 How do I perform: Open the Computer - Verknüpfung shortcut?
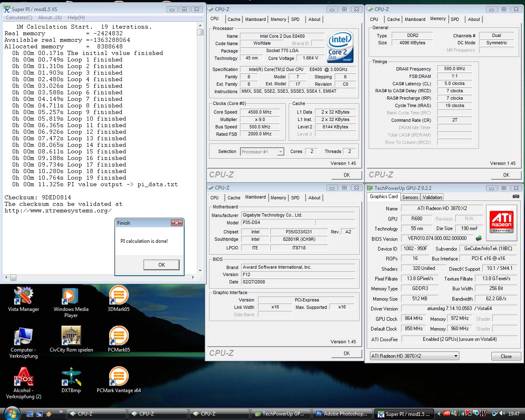point(23,343)
